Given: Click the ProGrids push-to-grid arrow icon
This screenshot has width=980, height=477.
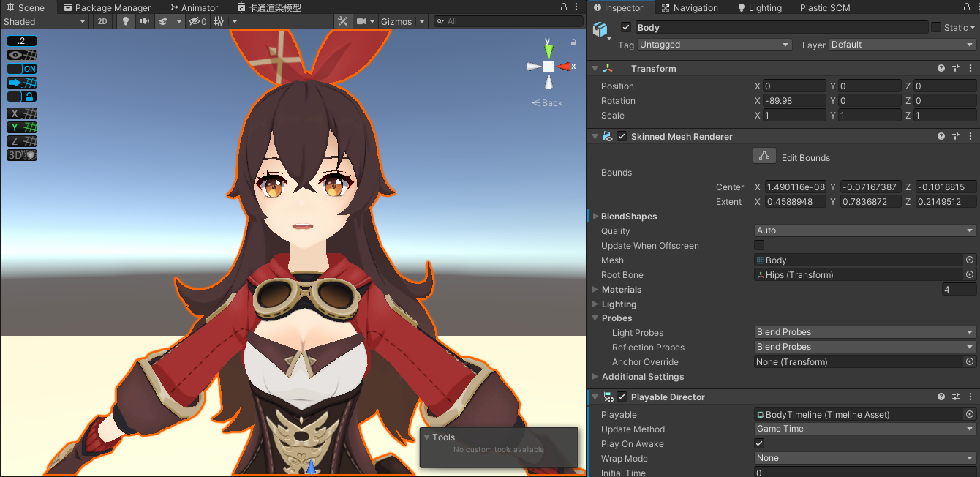Looking at the screenshot, I should tap(22, 83).
